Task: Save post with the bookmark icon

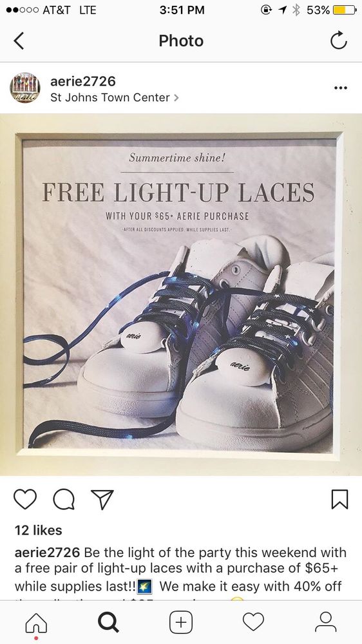Action: (339, 500)
